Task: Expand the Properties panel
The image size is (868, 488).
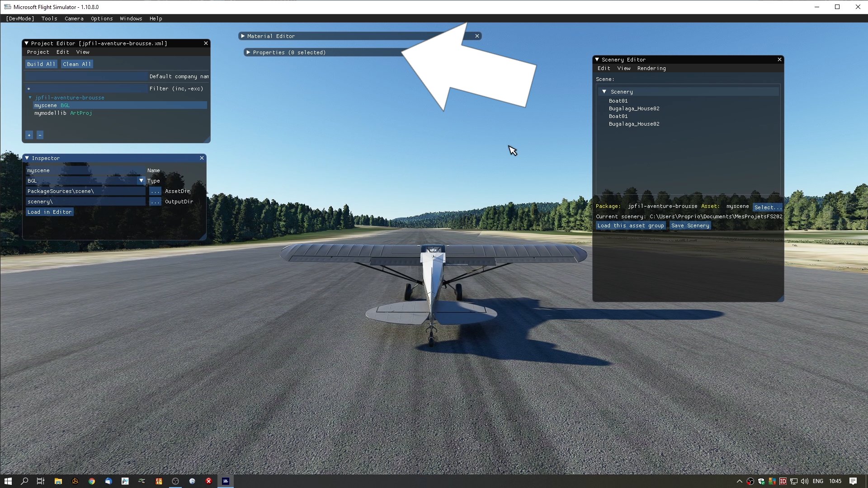Action: (x=248, y=52)
